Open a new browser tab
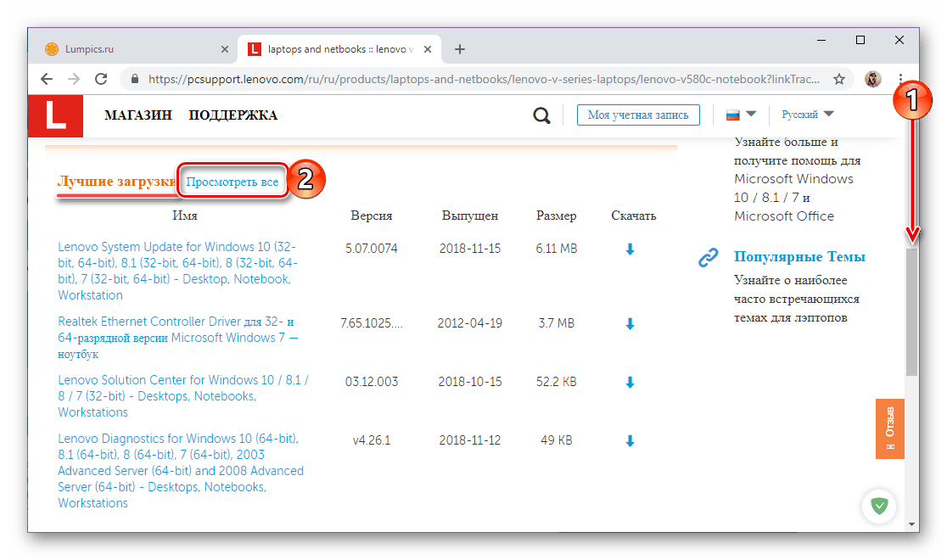Image resolution: width=947 pixels, height=560 pixels. [460, 49]
